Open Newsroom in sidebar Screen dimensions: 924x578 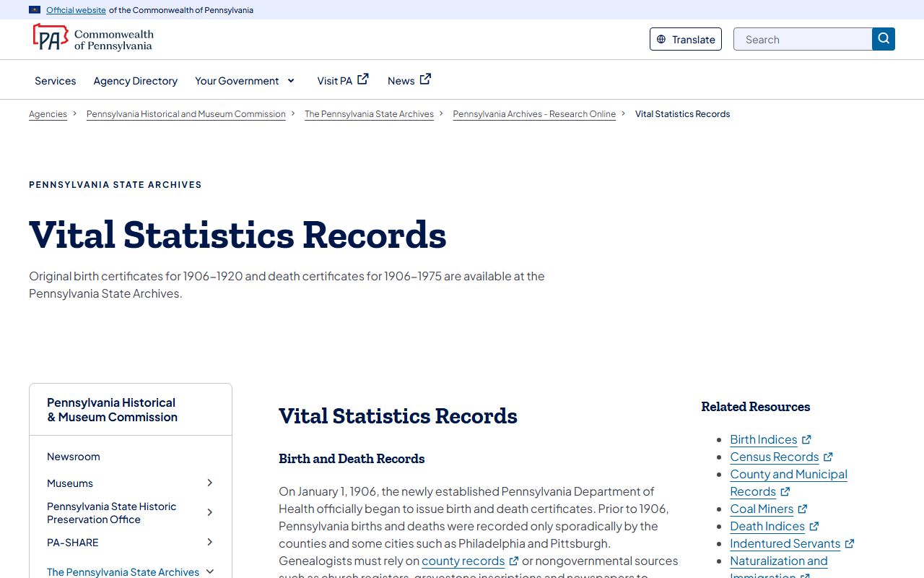(74, 457)
